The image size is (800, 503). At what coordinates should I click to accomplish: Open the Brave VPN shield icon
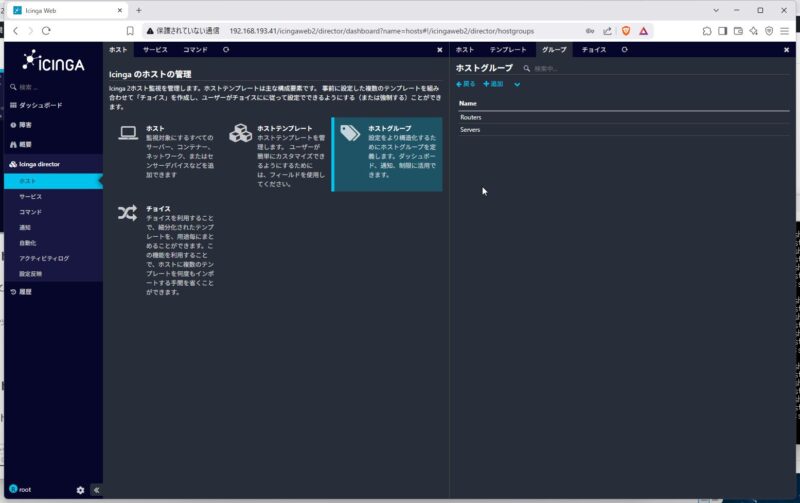tap(769, 31)
